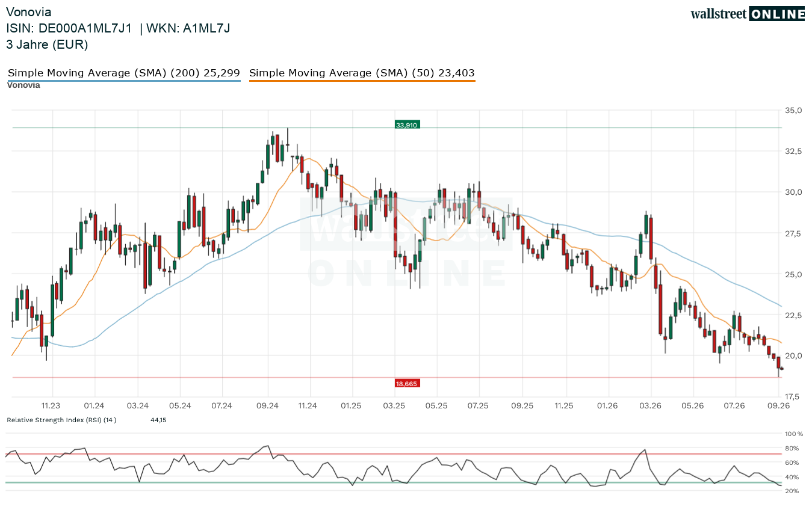Click the small Vonovia series label below legend
812x507 pixels.
point(23,85)
